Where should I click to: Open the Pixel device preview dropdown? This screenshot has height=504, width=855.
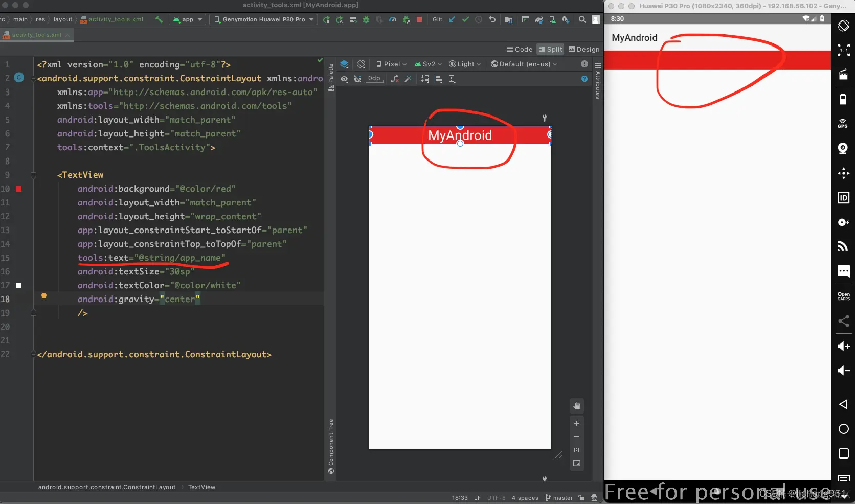(x=391, y=64)
